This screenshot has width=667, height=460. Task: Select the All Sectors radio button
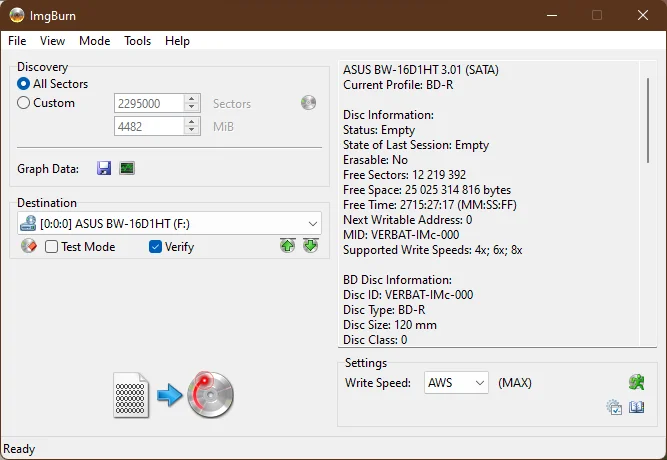click(x=23, y=83)
